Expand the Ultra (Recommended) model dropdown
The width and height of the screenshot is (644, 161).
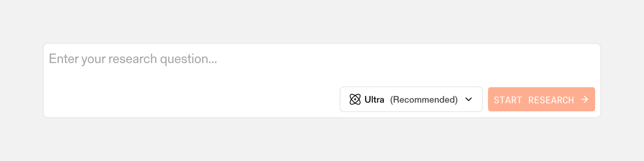click(x=411, y=99)
